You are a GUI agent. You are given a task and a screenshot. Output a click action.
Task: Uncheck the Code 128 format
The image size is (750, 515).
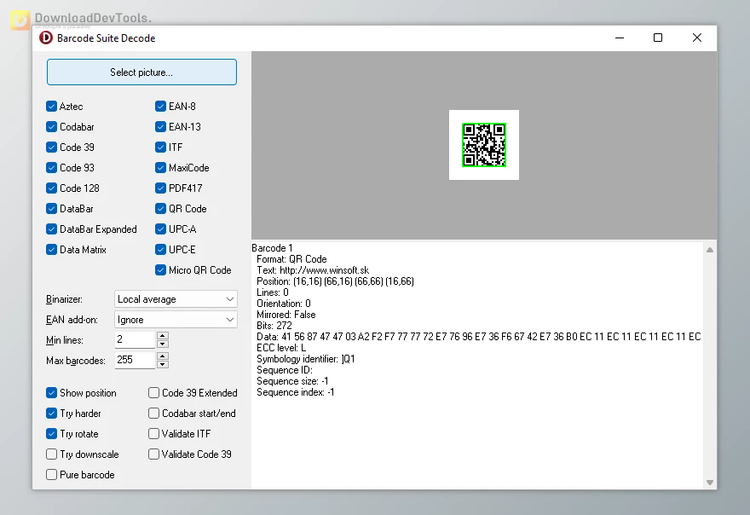52,188
